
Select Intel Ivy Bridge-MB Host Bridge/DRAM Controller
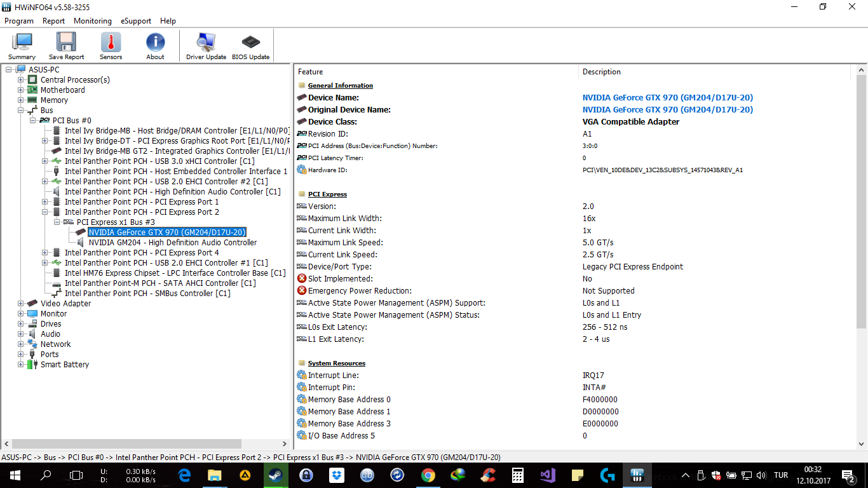click(x=177, y=131)
